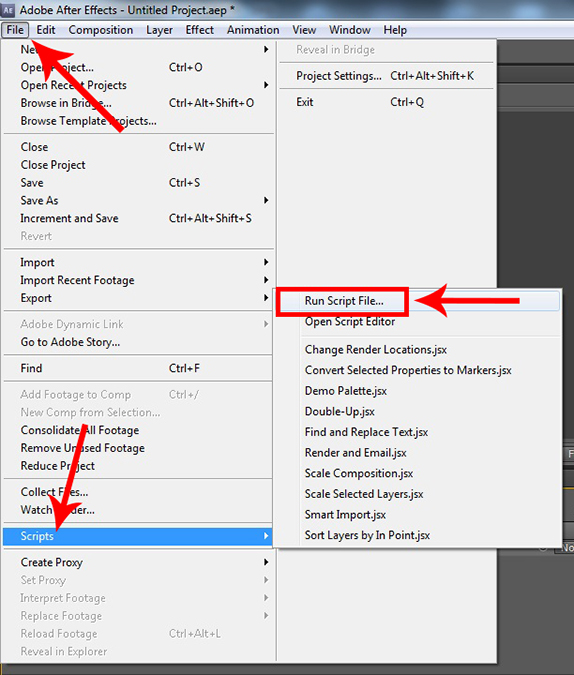Click Project Settings menu entry
This screenshot has height=675, width=574.
(x=386, y=76)
